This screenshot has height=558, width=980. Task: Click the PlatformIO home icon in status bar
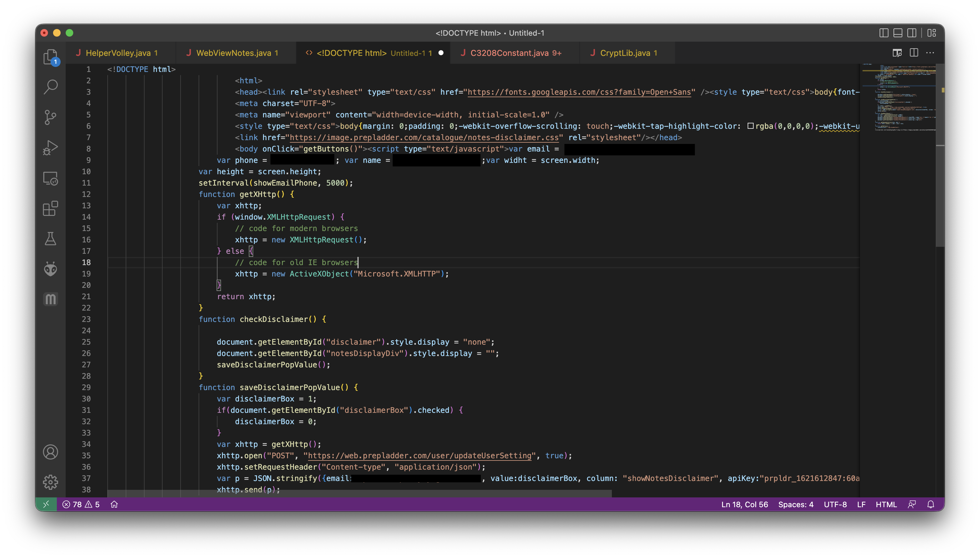114,504
